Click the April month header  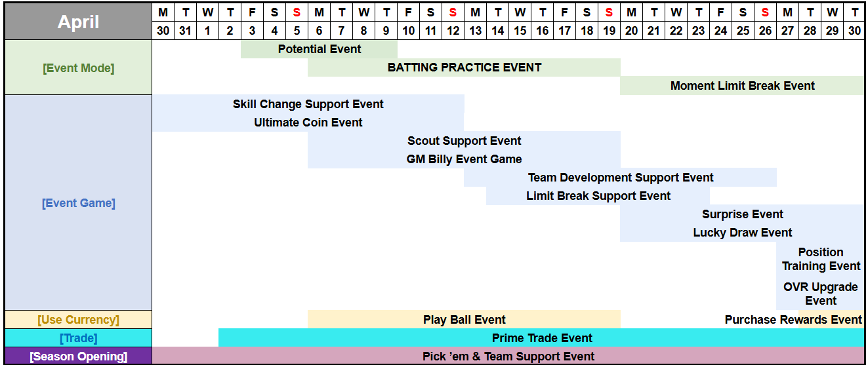tap(78, 22)
